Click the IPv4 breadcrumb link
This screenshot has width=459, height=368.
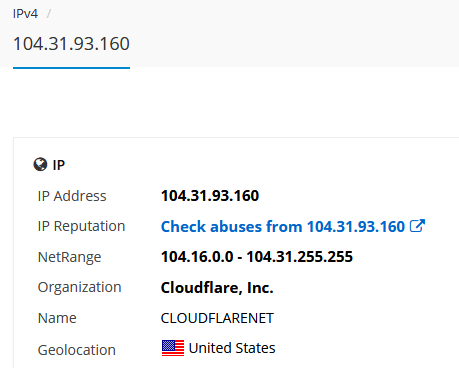[x=25, y=14]
